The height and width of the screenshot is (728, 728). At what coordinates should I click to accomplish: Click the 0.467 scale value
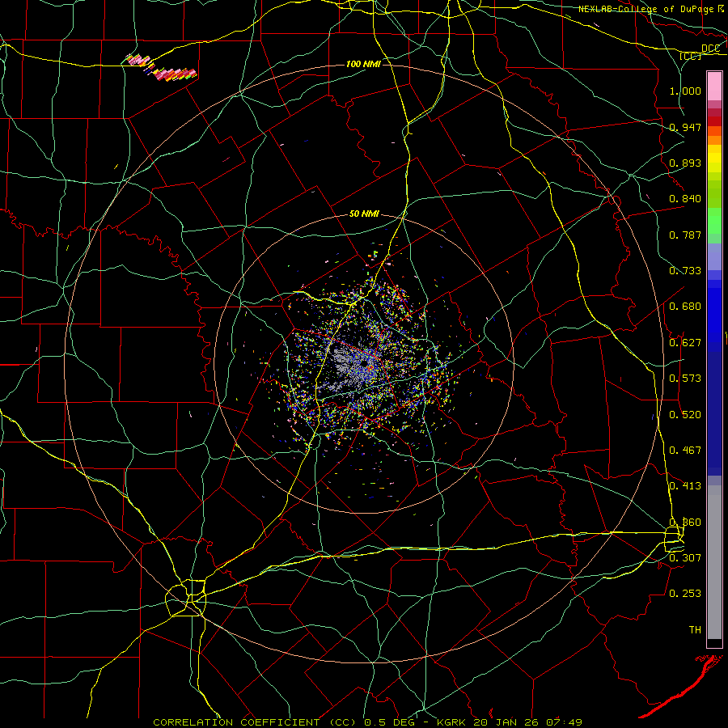[685, 451]
